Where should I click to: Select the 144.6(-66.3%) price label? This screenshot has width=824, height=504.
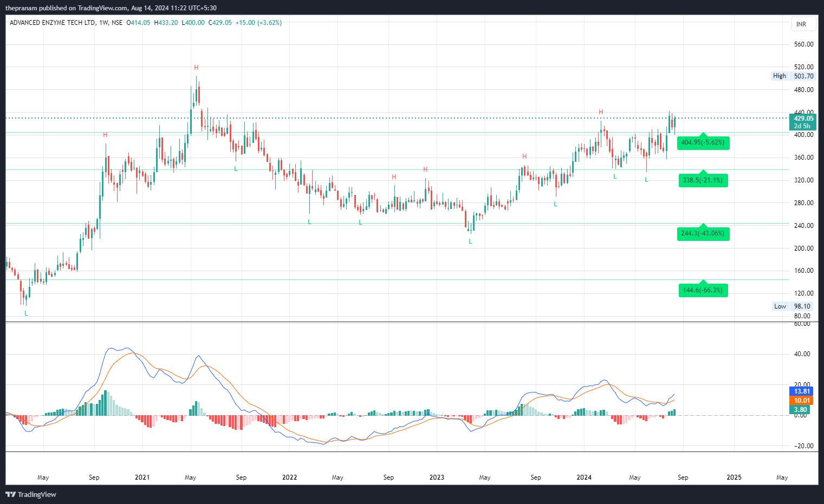(x=703, y=290)
